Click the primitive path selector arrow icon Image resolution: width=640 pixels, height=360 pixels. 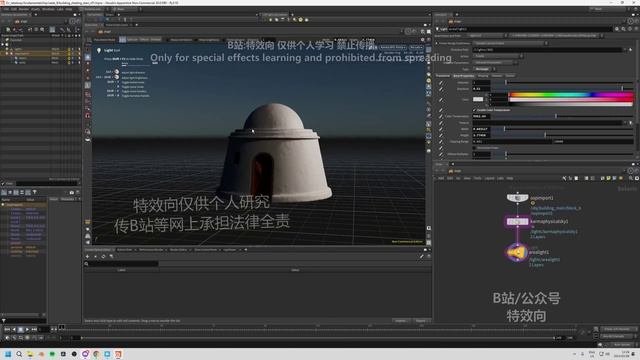click(631, 49)
